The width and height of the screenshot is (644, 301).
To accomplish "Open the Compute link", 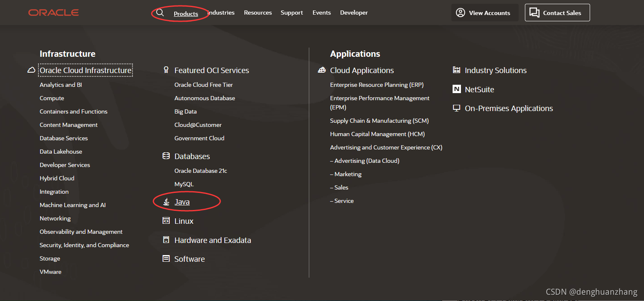I will [52, 98].
